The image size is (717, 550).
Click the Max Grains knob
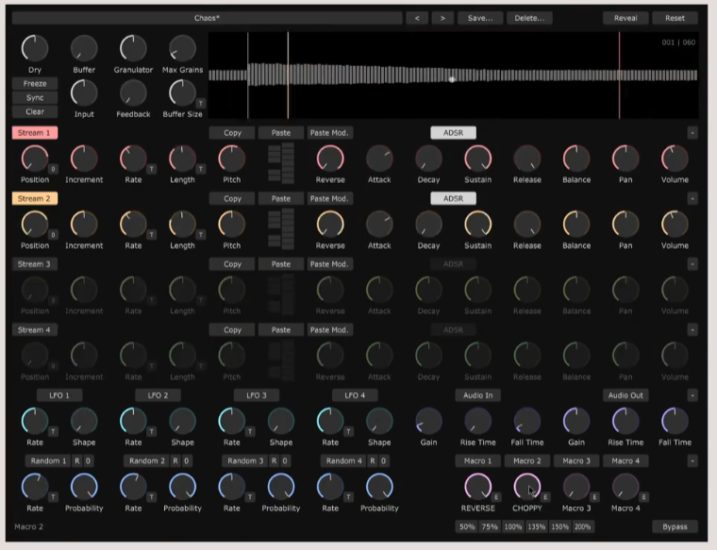click(182, 48)
